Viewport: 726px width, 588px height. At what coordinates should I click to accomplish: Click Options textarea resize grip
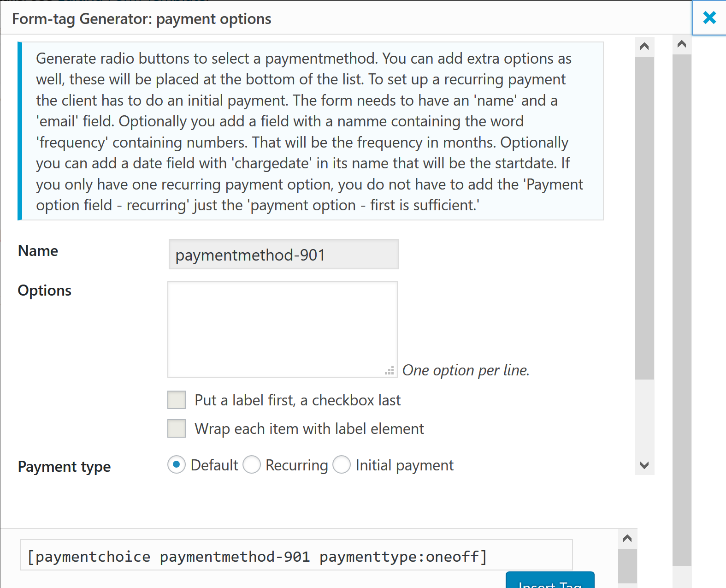coord(390,370)
